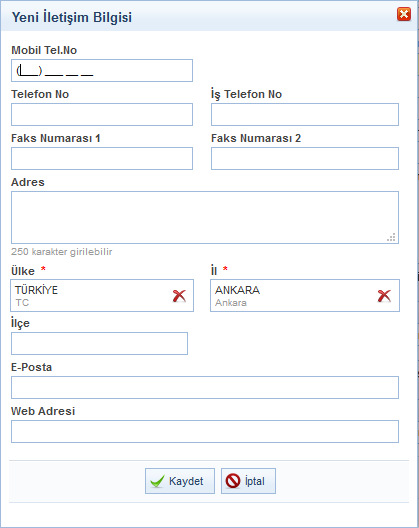Focus the E-Posta field
Screen dimensions: 419x528
pyautogui.click(x=205, y=388)
